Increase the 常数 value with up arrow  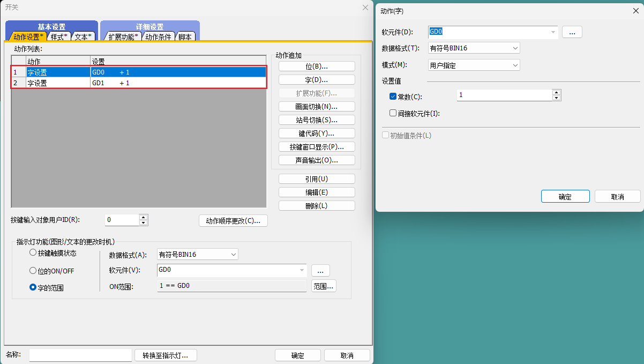[x=557, y=92]
